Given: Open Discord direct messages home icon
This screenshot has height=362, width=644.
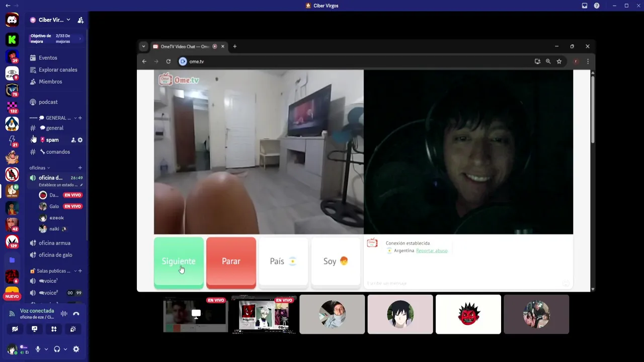Looking at the screenshot, I should [12, 20].
